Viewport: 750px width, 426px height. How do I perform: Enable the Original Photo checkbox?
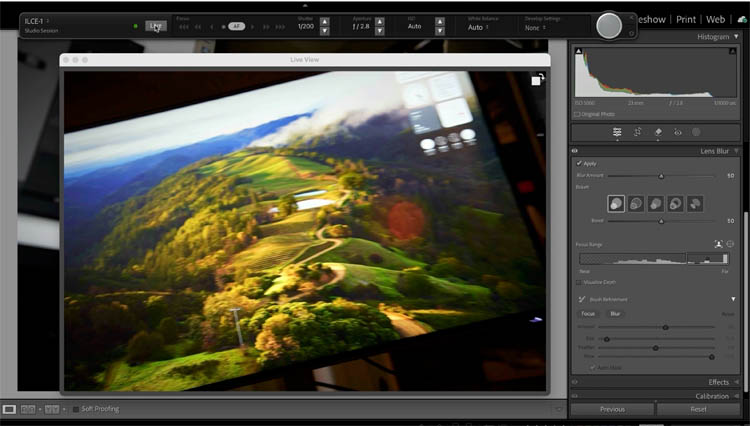pos(577,115)
